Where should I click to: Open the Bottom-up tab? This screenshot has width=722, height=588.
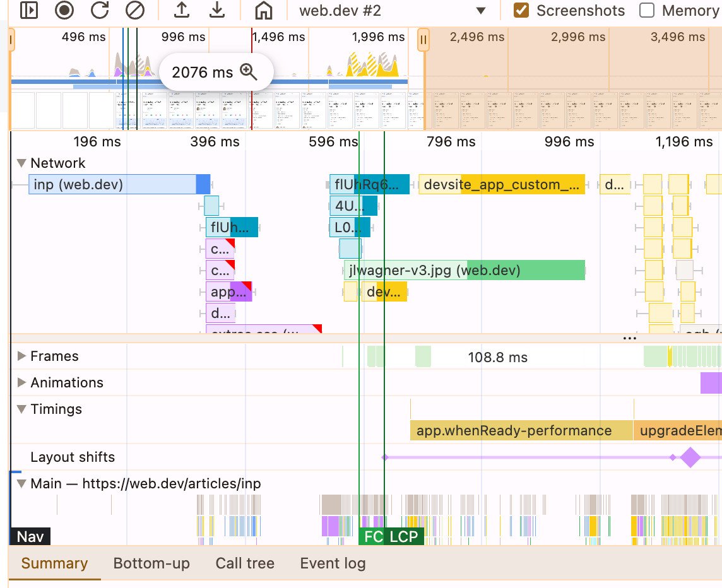click(151, 563)
